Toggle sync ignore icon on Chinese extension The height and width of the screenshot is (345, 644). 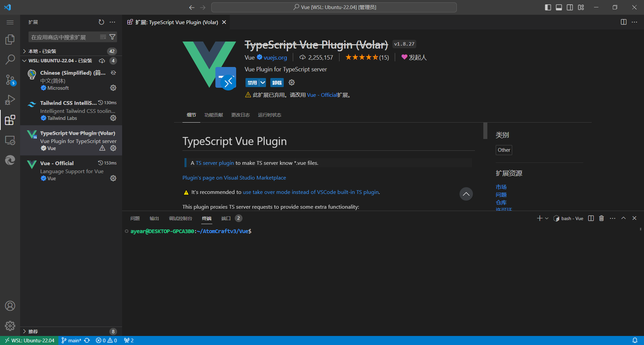pos(113,73)
